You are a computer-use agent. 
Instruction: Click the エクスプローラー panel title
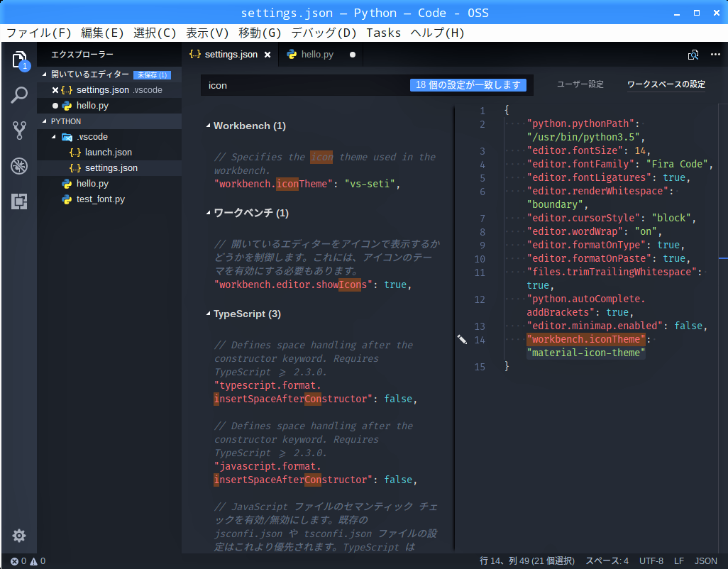coord(82,55)
